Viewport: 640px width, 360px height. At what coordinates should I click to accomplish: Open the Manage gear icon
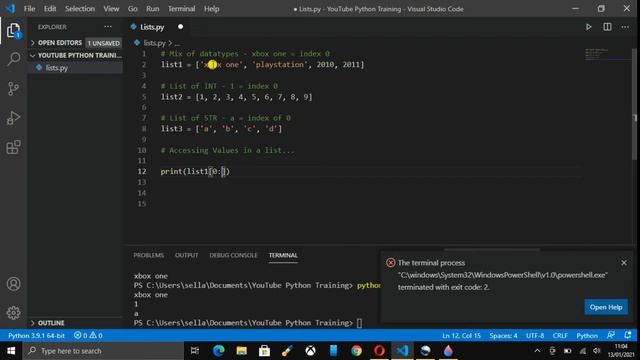[13, 313]
